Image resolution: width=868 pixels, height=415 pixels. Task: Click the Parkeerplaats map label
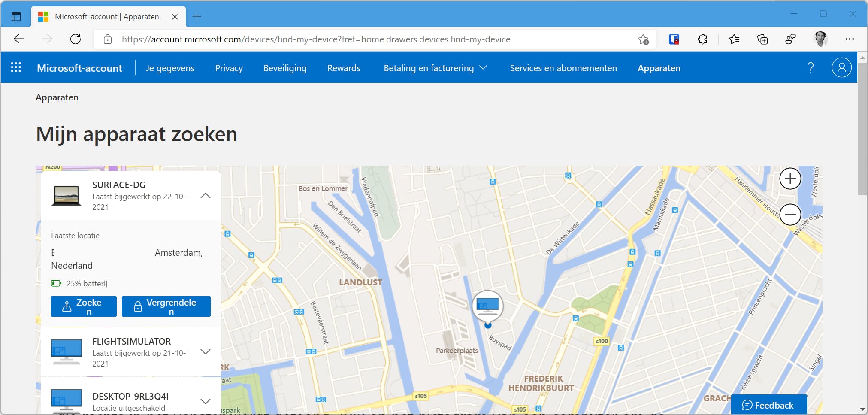pos(457,351)
